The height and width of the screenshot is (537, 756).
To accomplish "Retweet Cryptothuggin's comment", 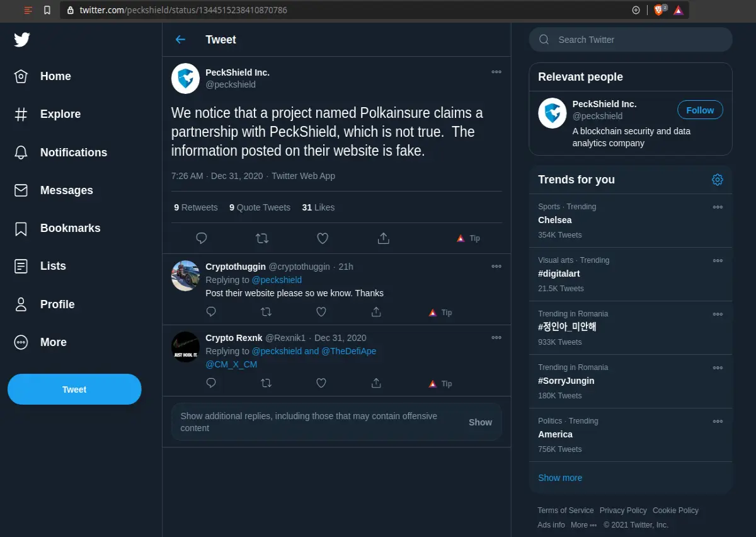I will click(266, 312).
